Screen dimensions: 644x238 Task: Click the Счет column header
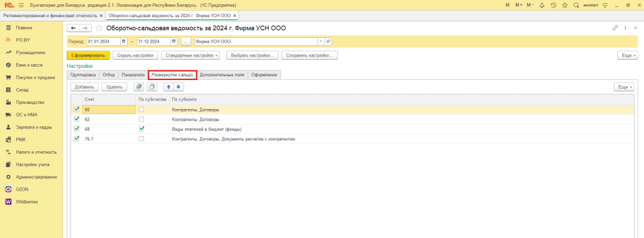[109, 99]
